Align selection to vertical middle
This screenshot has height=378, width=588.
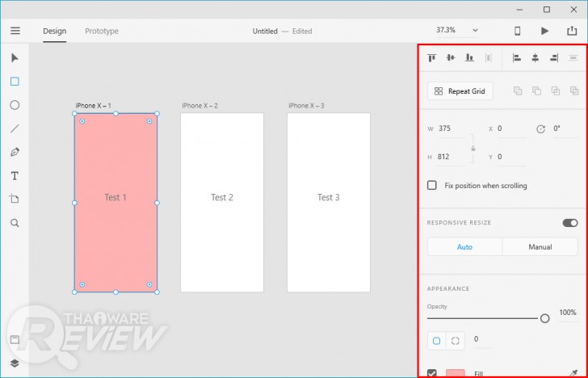pos(451,58)
